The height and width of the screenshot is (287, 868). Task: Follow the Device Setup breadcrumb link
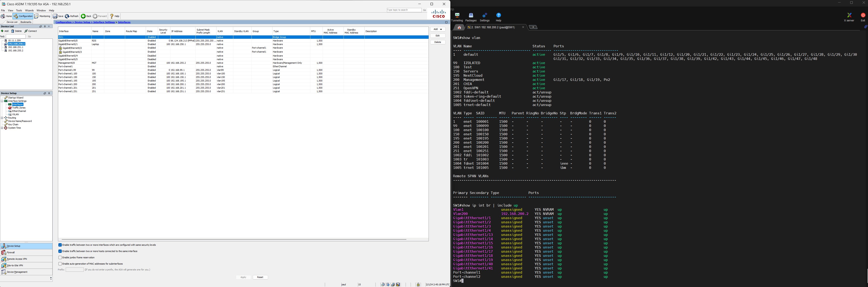(x=82, y=22)
